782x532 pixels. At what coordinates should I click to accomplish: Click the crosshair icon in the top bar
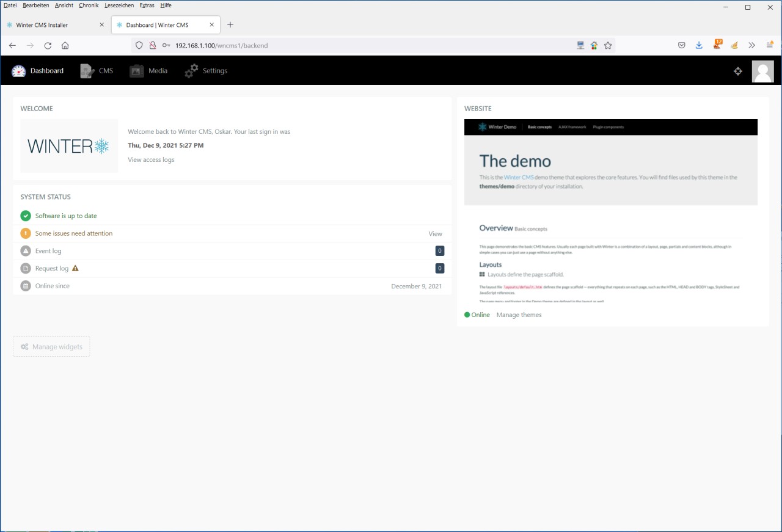tap(737, 71)
